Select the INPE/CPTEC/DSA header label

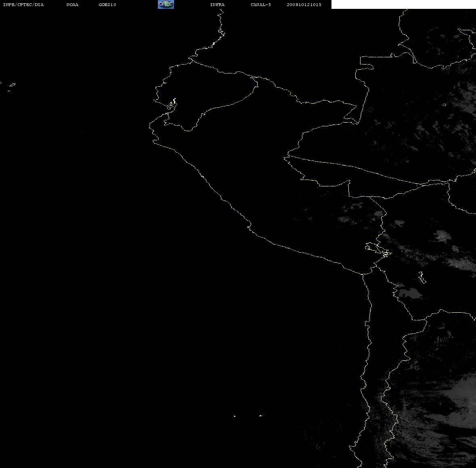pos(23,4)
